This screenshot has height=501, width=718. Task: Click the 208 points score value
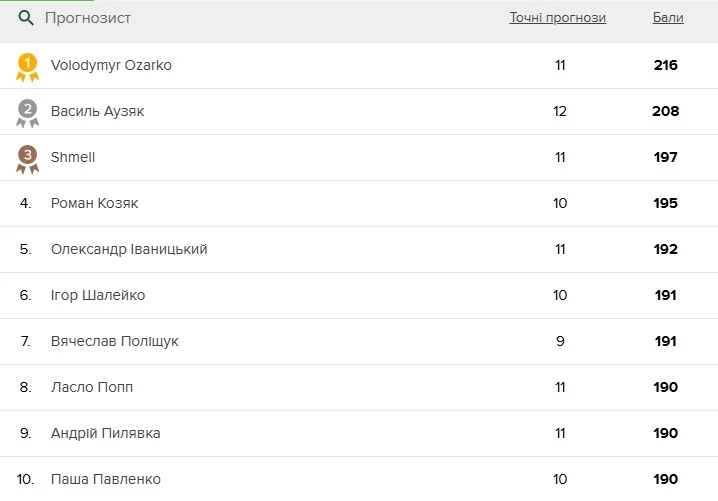[665, 111]
